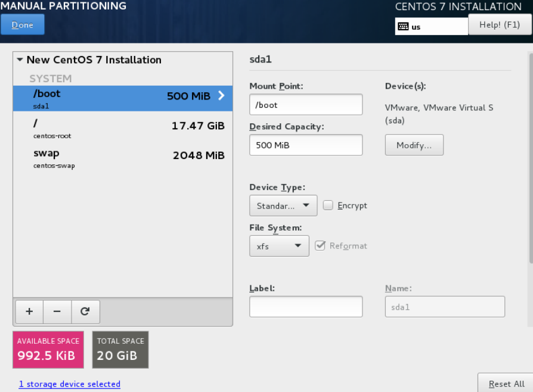Click the SYSTEM section heading
The image size is (533, 392).
[x=51, y=79]
